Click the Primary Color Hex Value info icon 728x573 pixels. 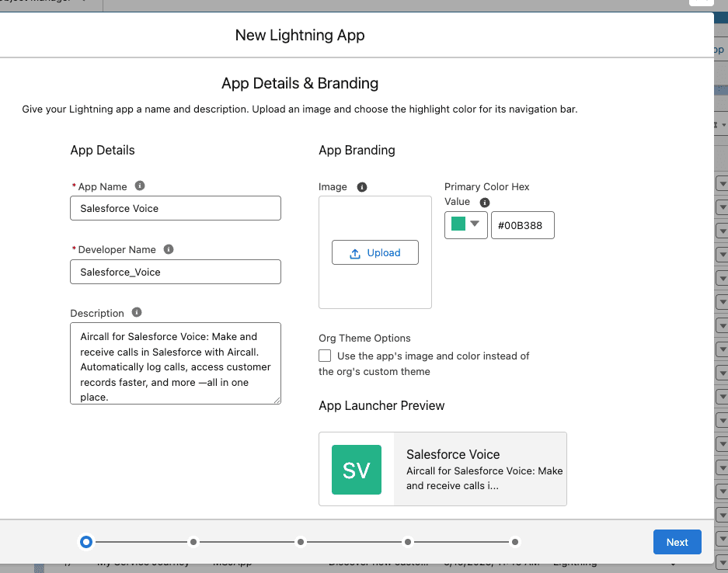[485, 202]
